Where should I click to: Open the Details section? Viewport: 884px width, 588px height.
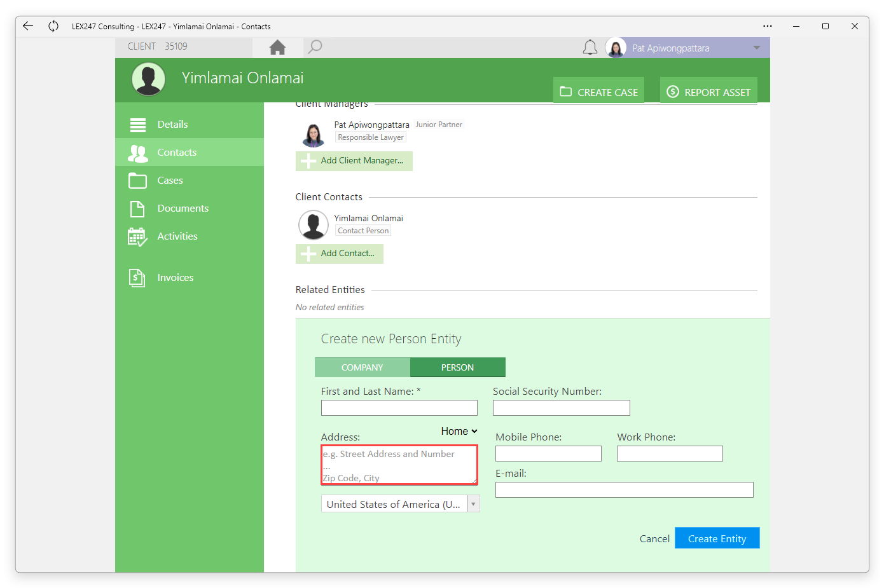190,125
